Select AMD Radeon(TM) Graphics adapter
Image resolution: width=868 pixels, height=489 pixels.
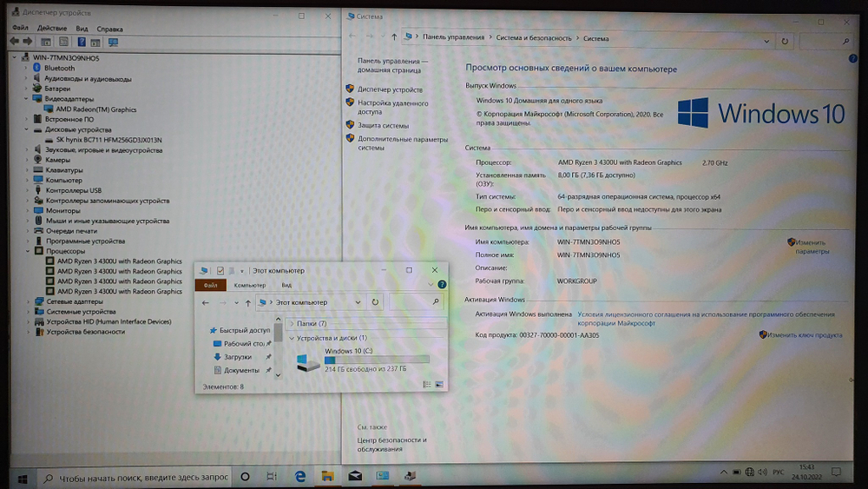coord(95,109)
